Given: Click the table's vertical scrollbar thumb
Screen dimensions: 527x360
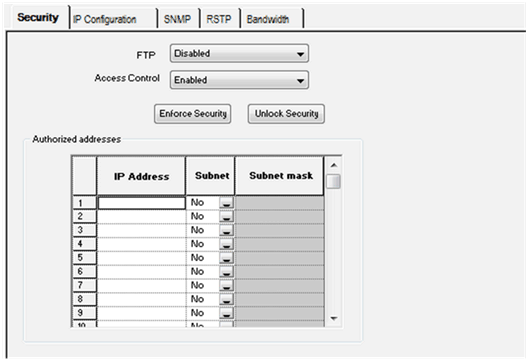Looking at the screenshot, I should tap(334, 182).
